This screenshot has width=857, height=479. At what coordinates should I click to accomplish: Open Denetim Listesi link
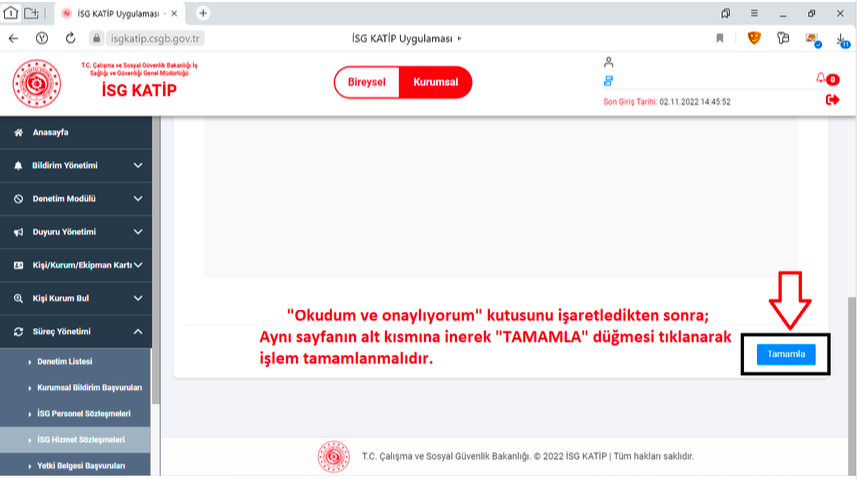[x=64, y=360]
